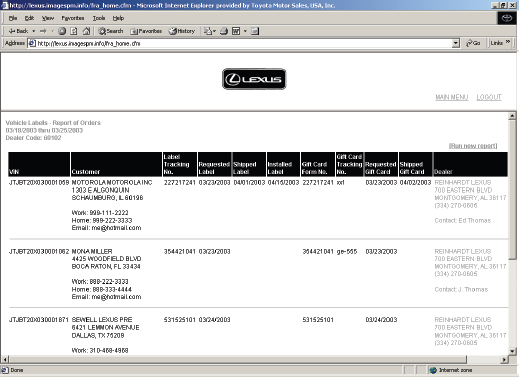Screen dimensions: 519x377
Task: Click the Done status page icon
Action: (x=5, y=370)
